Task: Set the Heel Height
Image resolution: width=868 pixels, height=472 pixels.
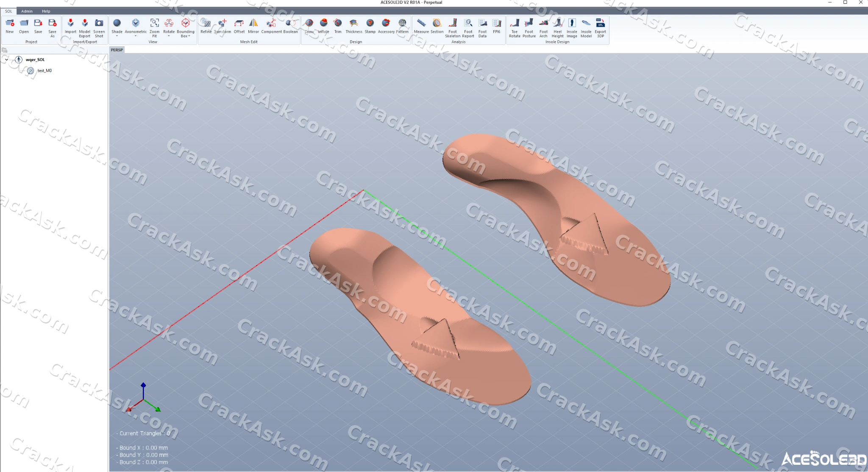Action: click(558, 28)
